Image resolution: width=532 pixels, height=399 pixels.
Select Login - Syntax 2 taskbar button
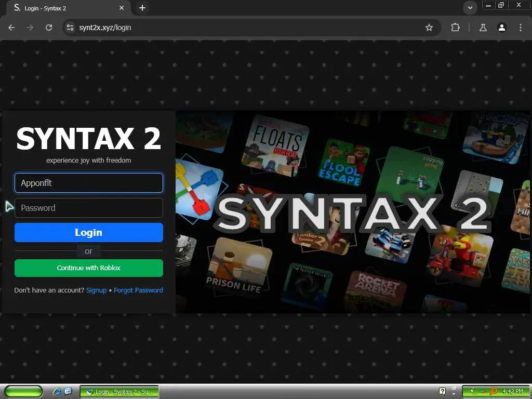point(119,392)
